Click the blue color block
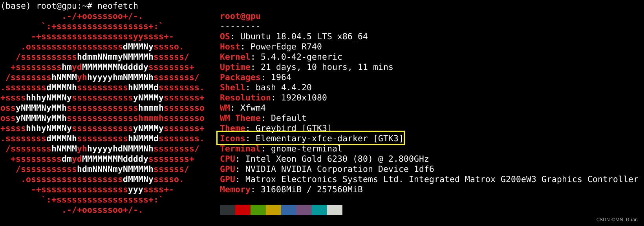 [x=289, y=210]
